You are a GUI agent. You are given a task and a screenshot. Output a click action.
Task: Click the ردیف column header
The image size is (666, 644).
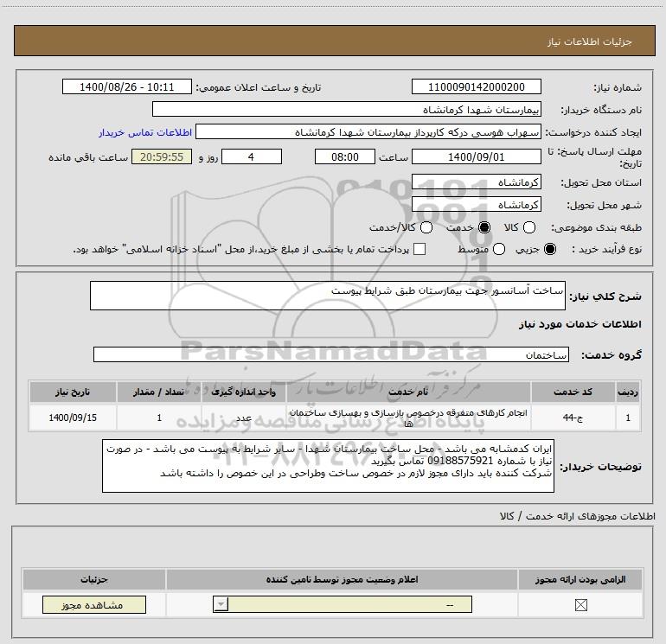(628, 392)
